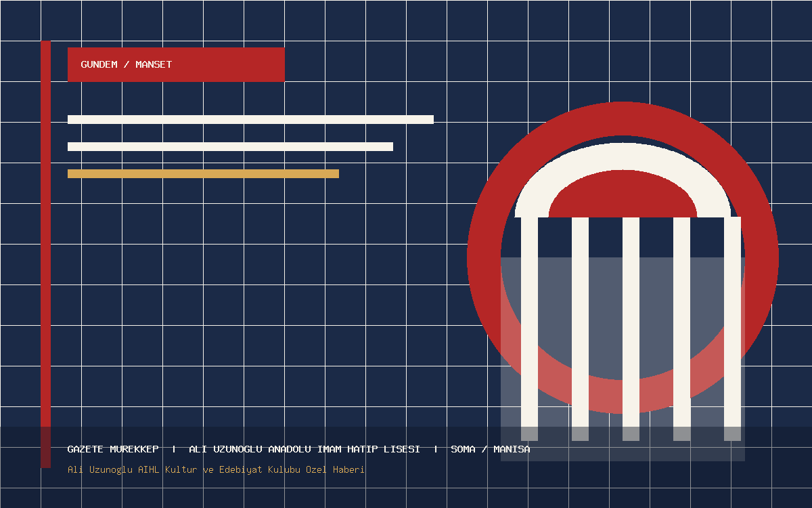Click the gold subtitle bar
Image resolution: width=812 pixels, height=508 pixels.
click(203, 173)
